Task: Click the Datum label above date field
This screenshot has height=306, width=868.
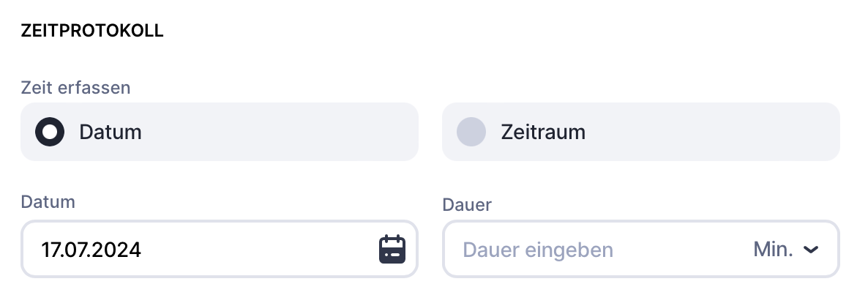Action: pyautogui.click(x=48, y=202)
